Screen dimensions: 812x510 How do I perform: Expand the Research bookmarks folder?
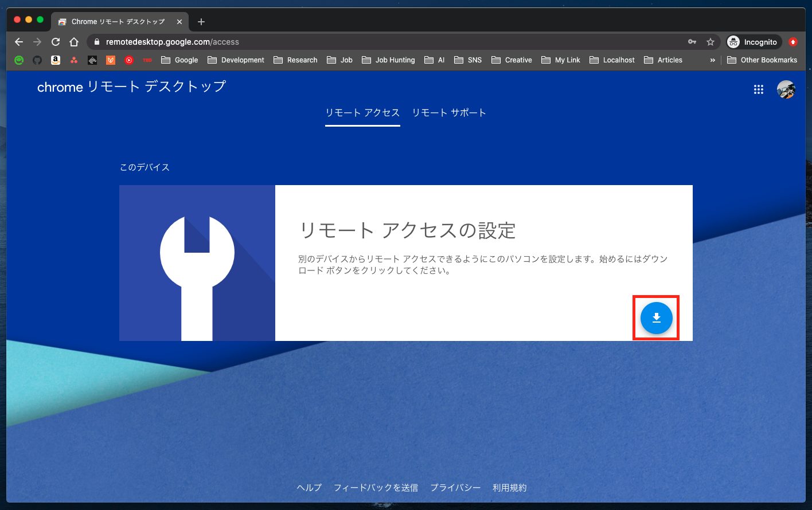coord(295,60)
